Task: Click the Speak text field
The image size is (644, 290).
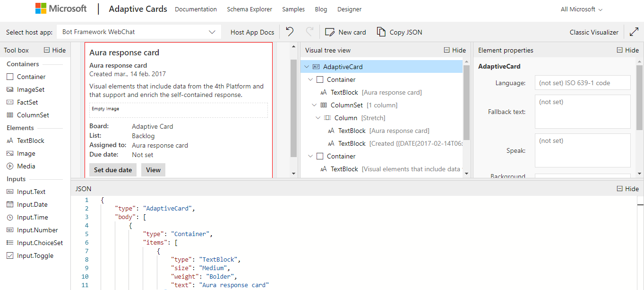Action: point(583,150)
